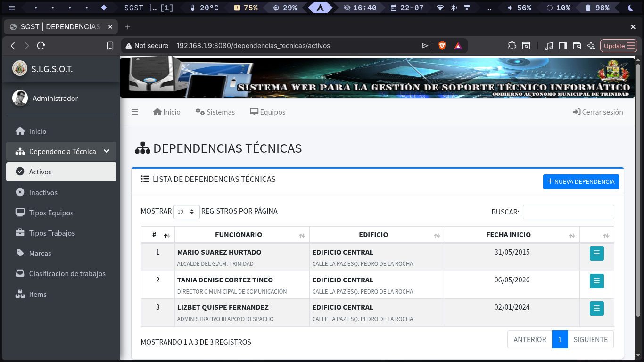Click Cerrar sesión to log out

598,112
